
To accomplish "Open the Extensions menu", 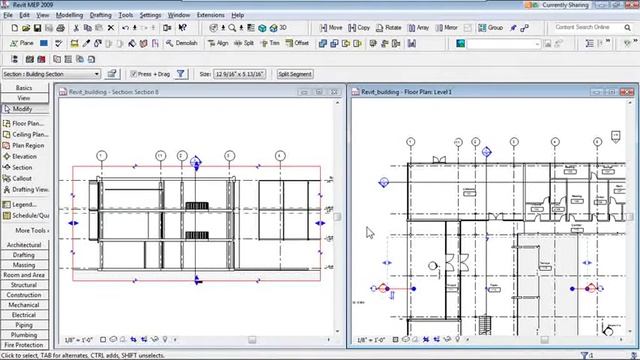I will pos(211,15).
